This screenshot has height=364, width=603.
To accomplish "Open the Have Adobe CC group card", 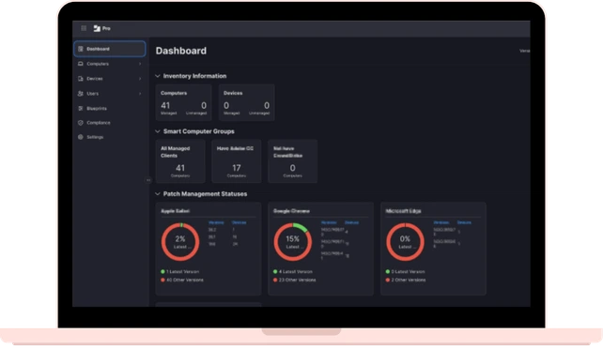I will 237,161.
